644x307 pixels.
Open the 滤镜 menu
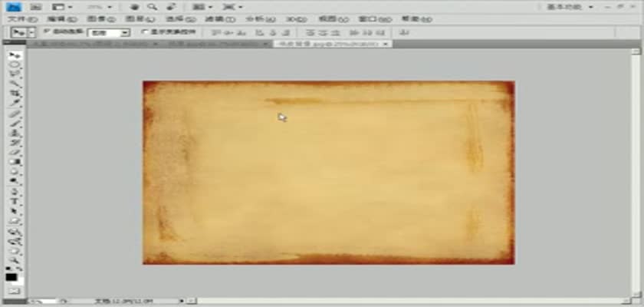pyautogui.click(x=214, y=18)
